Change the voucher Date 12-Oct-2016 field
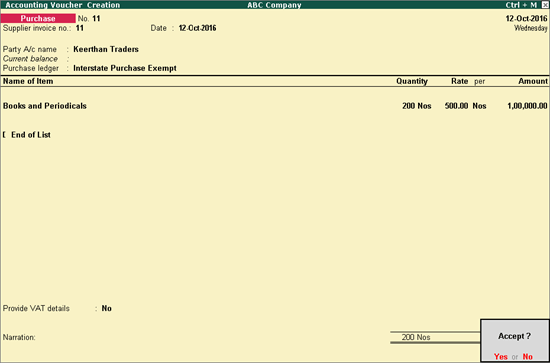 pos(197,28)
